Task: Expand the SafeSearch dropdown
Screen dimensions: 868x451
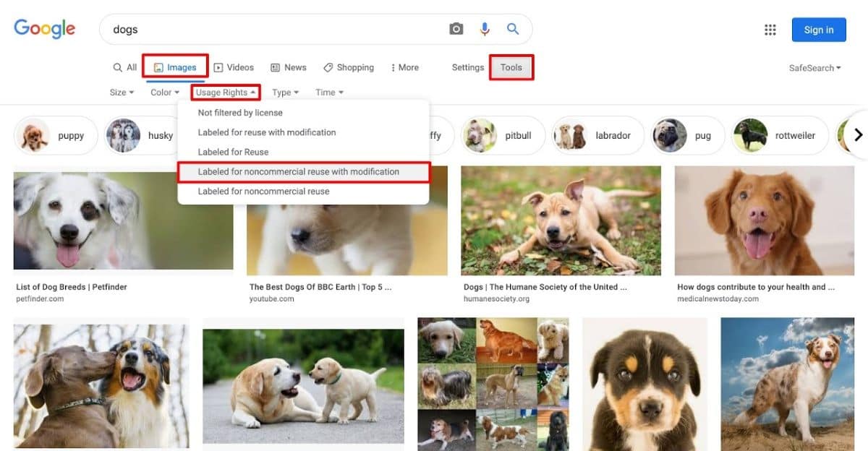Action: click(814, 67)
